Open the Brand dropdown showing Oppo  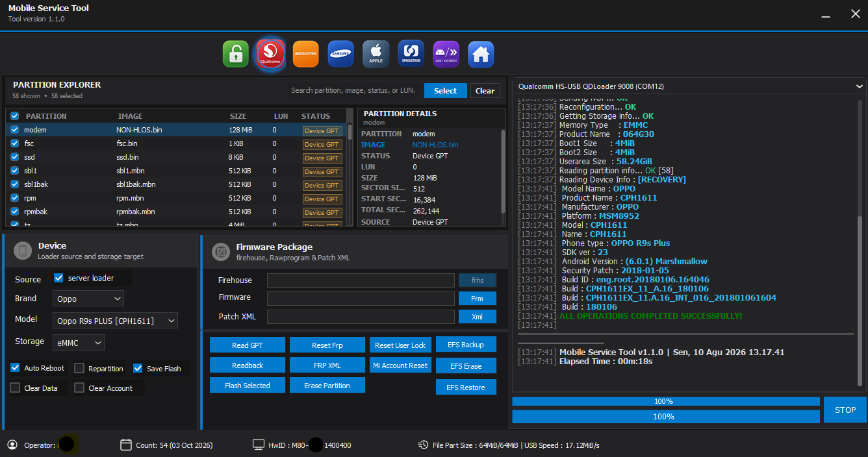tap(88, 299)
